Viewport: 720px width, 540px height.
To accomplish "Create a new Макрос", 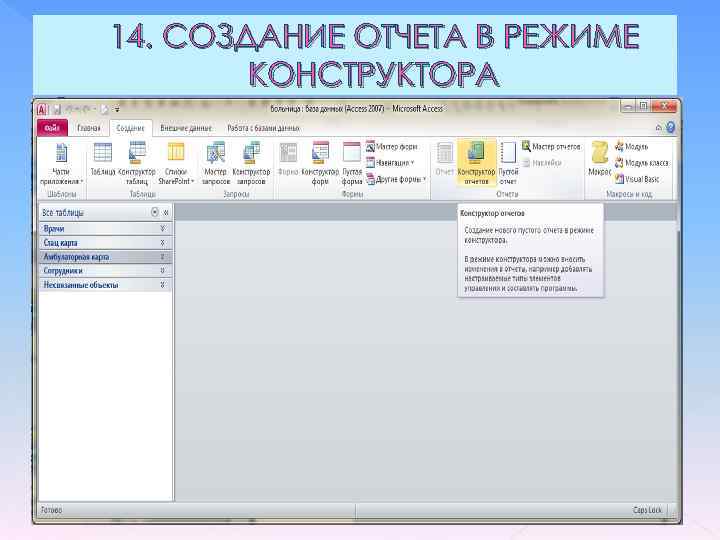I will pyautogui.click(x=600, y=159).
